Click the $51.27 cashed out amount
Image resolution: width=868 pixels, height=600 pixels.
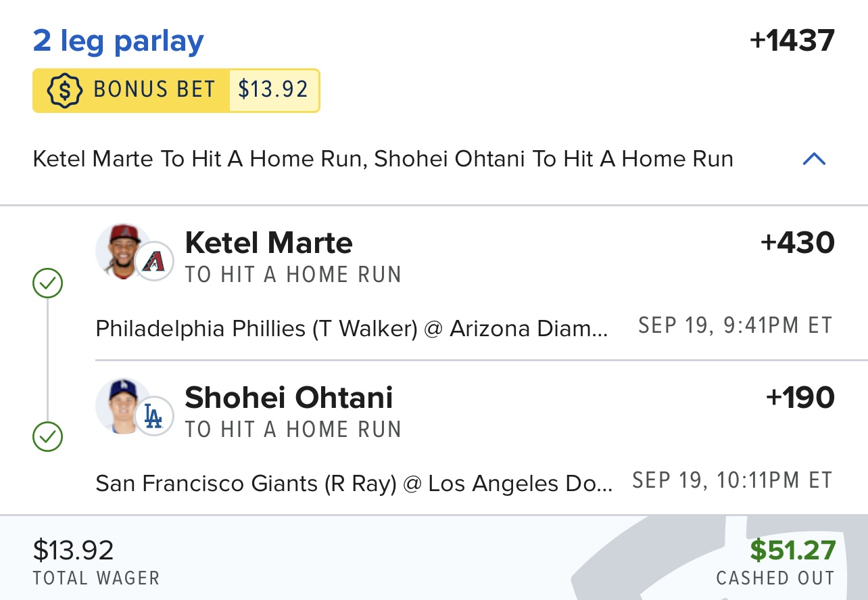(x=792, y=551)
